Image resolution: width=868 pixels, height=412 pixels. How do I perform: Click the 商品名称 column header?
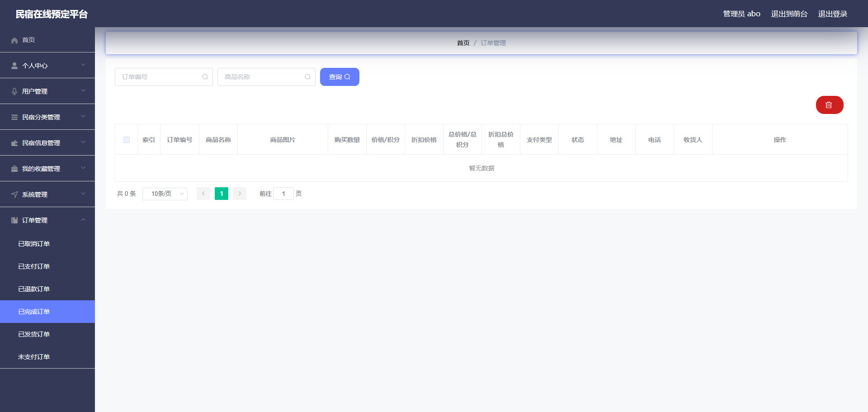tap(218, 140)
